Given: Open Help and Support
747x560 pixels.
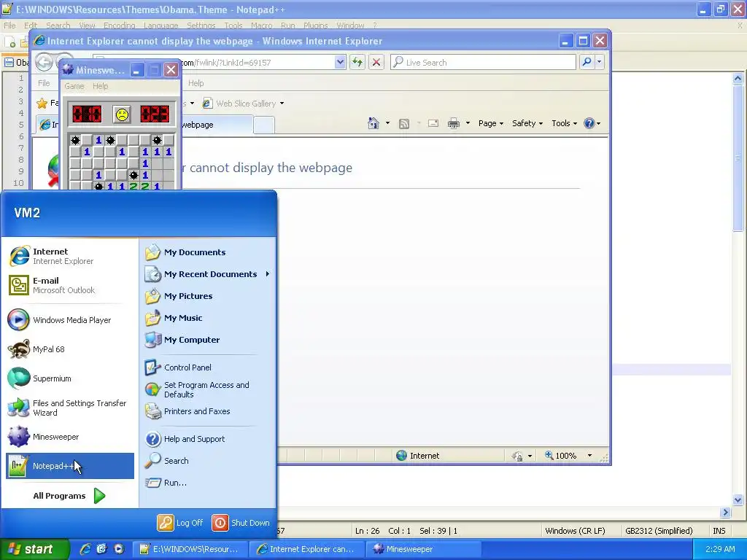Looking at the screenshot, I should click(208, 439).
